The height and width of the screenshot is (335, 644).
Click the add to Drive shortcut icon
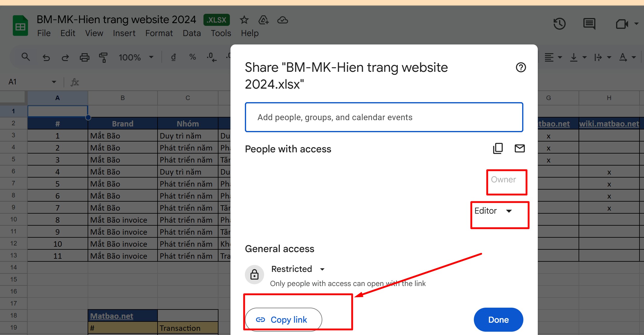pos(263,20)
